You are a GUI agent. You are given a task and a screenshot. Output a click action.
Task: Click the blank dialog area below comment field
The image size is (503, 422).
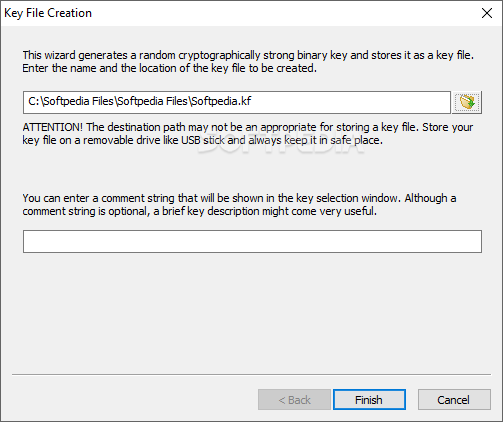pyautogui.click(x=252, y=310)
